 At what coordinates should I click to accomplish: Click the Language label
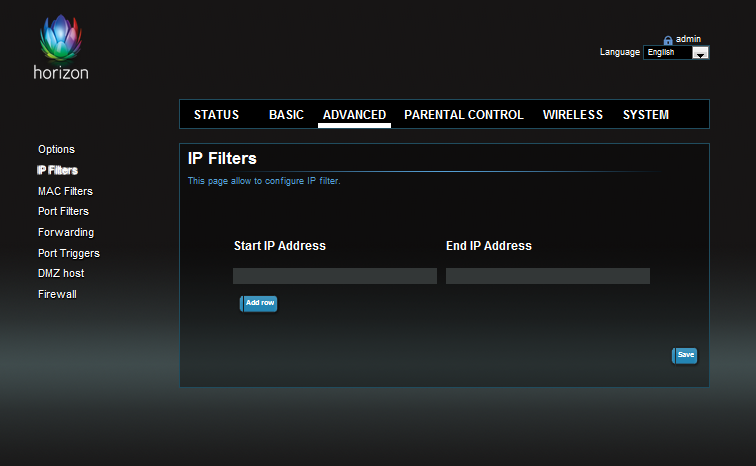(x=620, y=52)
